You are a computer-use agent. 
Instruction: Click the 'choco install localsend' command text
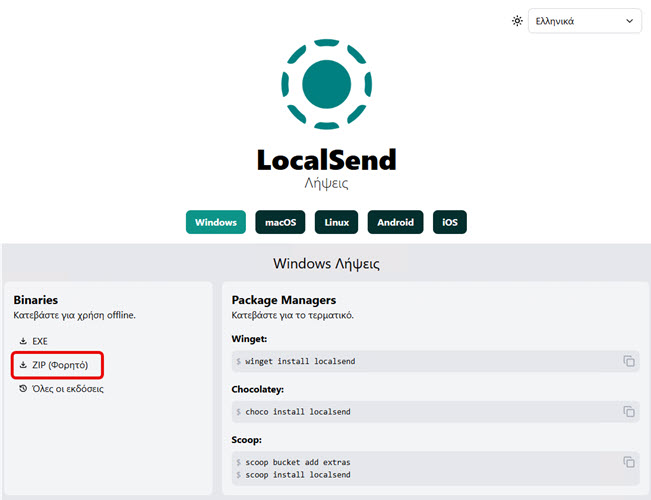pos(298,412)
